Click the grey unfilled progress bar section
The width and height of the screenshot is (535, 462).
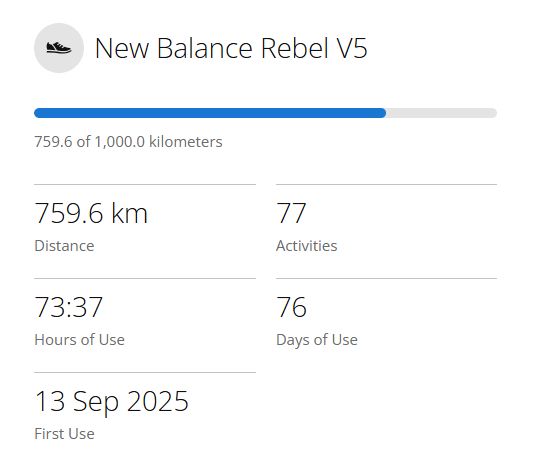click(442, 113)
